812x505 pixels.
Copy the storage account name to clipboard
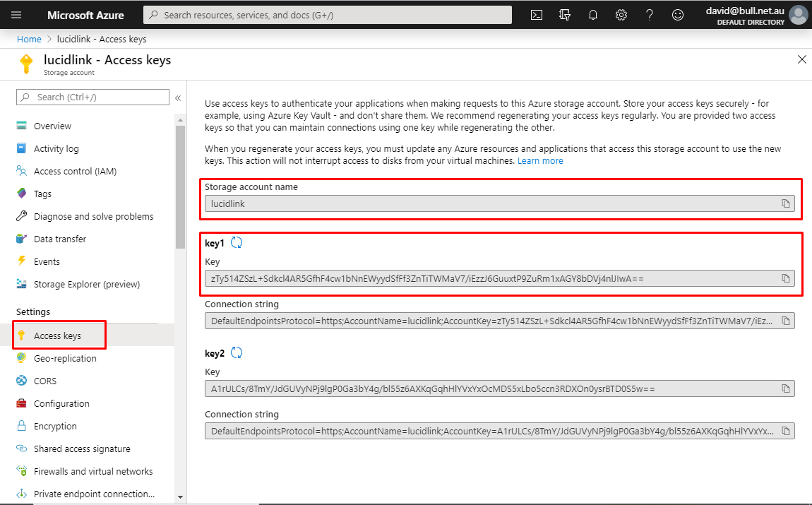click(x=786, y=203)
